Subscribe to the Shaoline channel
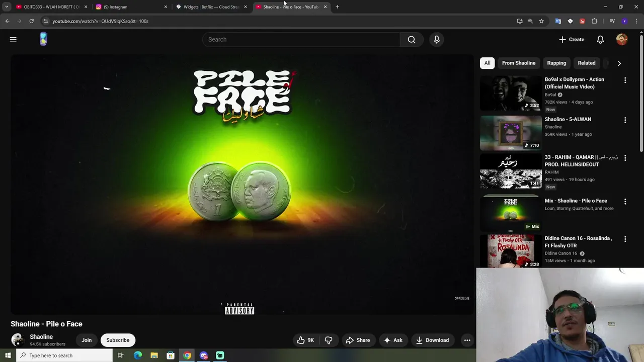 118,340
